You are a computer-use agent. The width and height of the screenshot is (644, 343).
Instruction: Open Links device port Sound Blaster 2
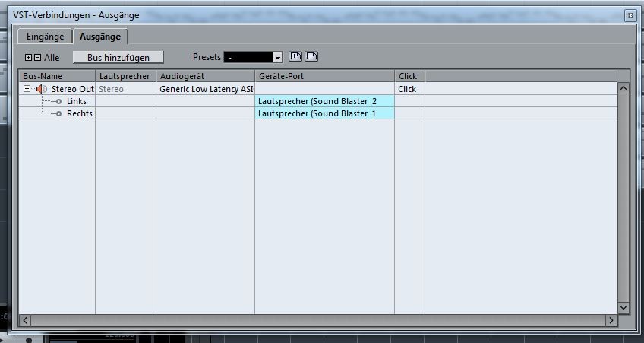click(324, 101)
